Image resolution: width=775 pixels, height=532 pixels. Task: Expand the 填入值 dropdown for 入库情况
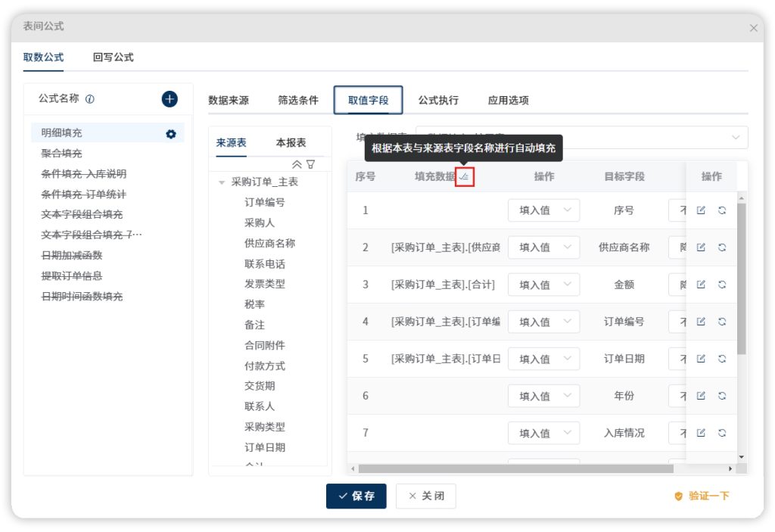coord(543,433)
